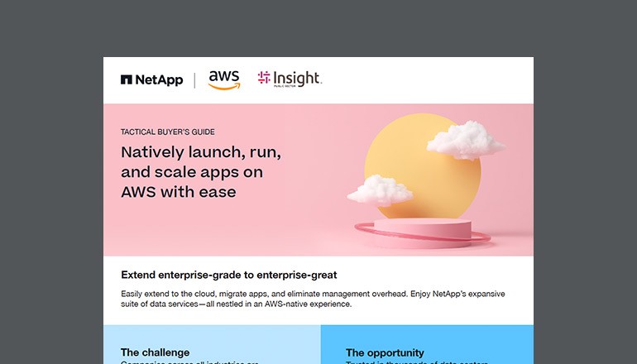Click the Tactical Buyer's Guide label

(x=168, y=132)
